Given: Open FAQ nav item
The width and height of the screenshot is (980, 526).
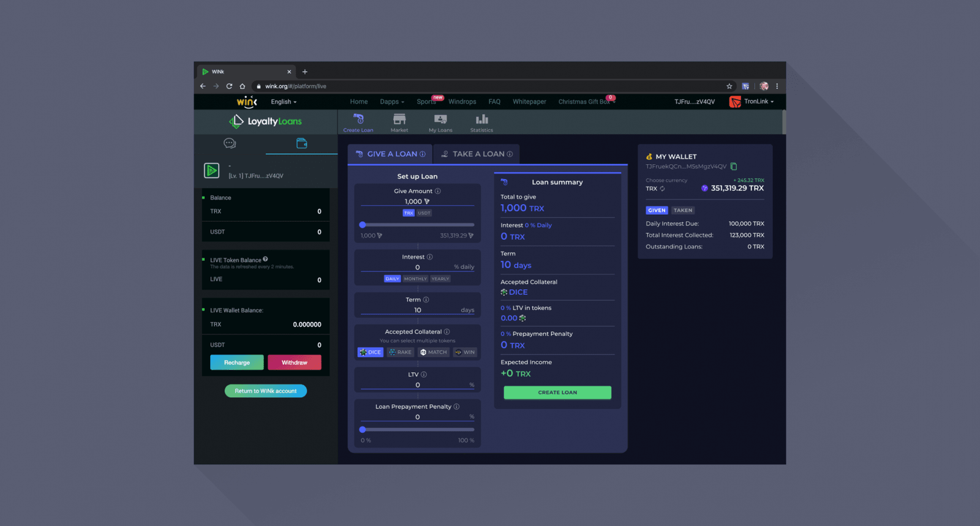Looking at the screenshot, I should pyautogui.click(x=494, y=102).
